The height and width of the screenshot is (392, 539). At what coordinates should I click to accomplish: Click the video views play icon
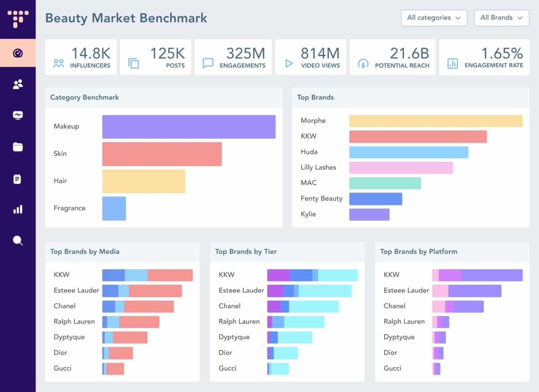click(289, 64)
